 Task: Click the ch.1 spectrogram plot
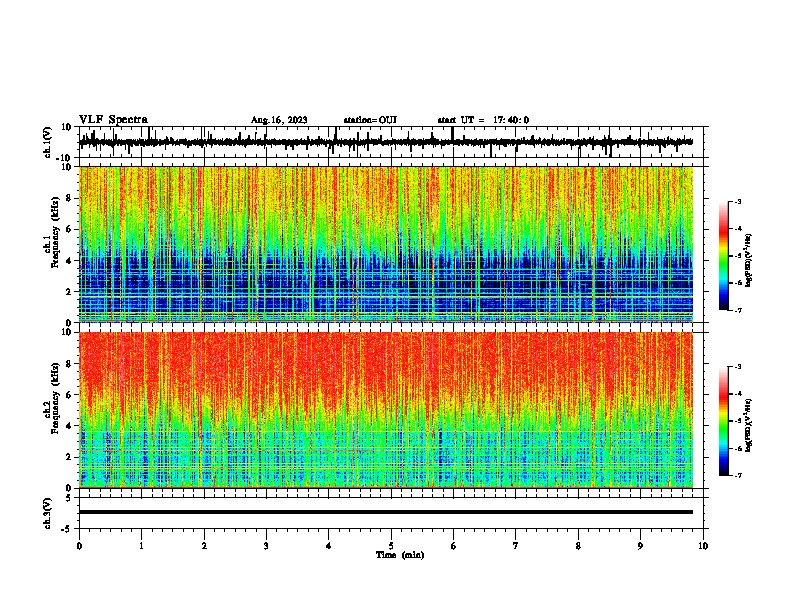(385, 244)
